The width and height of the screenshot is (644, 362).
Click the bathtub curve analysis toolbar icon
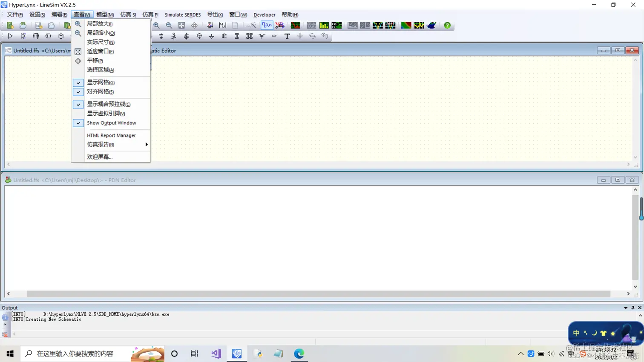378,26
